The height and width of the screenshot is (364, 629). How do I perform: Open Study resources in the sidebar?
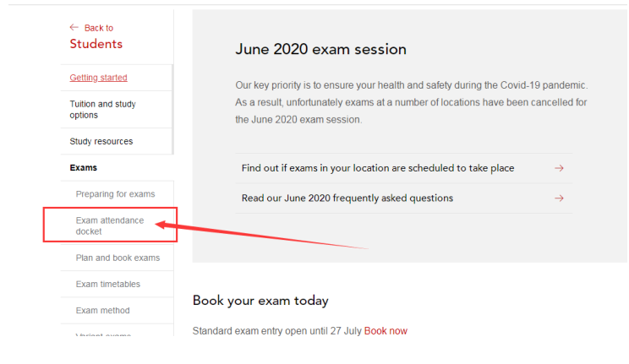(x=101, y=141)
